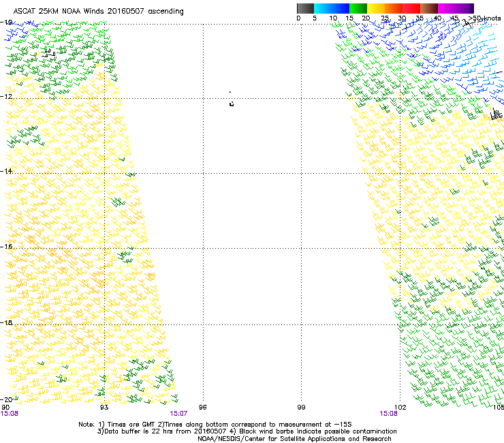
Task: Click the red 30-35 knots legend swatch
Action: tap(411, 8)
